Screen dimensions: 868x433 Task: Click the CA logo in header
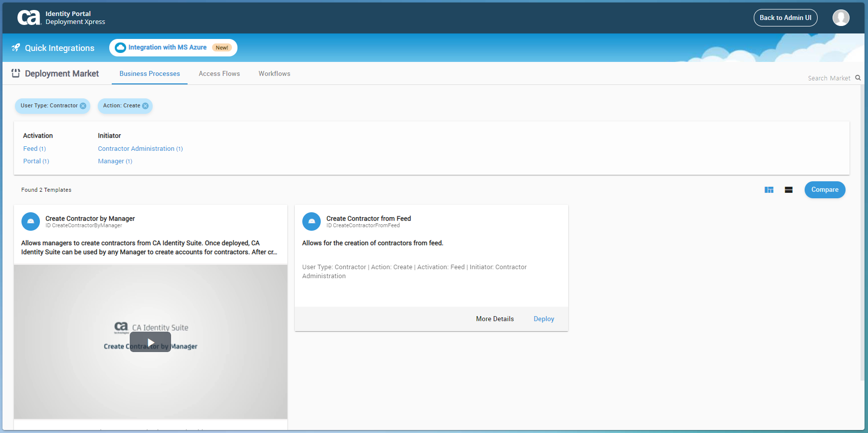point(28,17)
